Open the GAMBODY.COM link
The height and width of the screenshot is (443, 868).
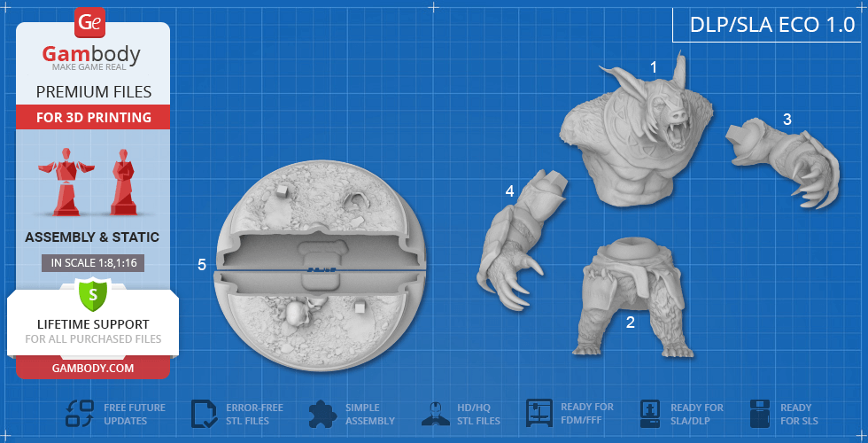[x=93, y=369]
